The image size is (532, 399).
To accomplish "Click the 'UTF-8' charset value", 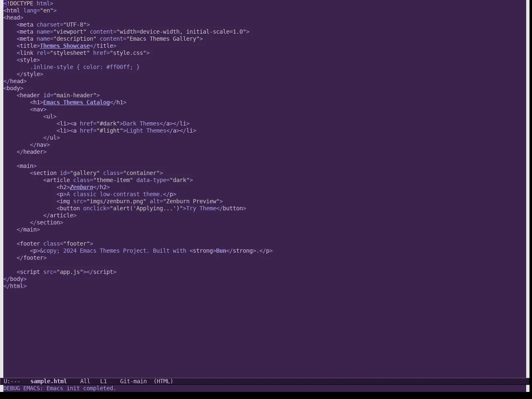I will tap(75, 25).
